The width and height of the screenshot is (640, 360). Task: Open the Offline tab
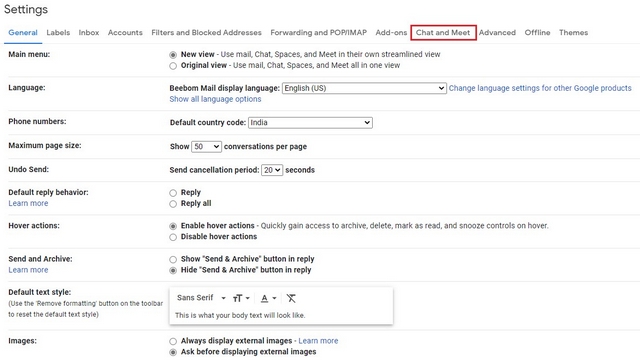coord(537,33)
